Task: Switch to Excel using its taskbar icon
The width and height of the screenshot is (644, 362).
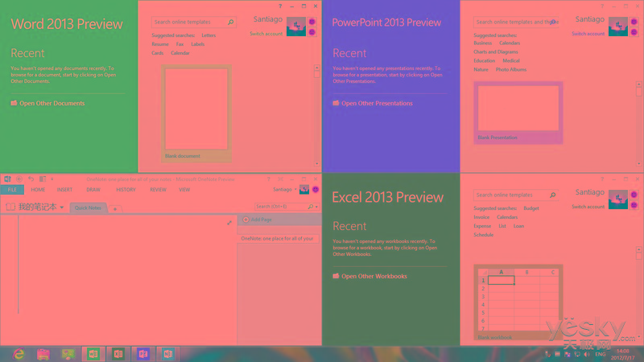Action: [x=118, y=354]
